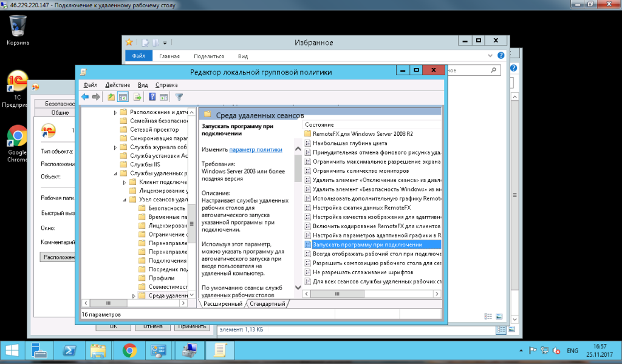The width and height of the screenshot is (622, 364).
Task: Click the Export list toolbar icon
Action: (x=137, y=97)
